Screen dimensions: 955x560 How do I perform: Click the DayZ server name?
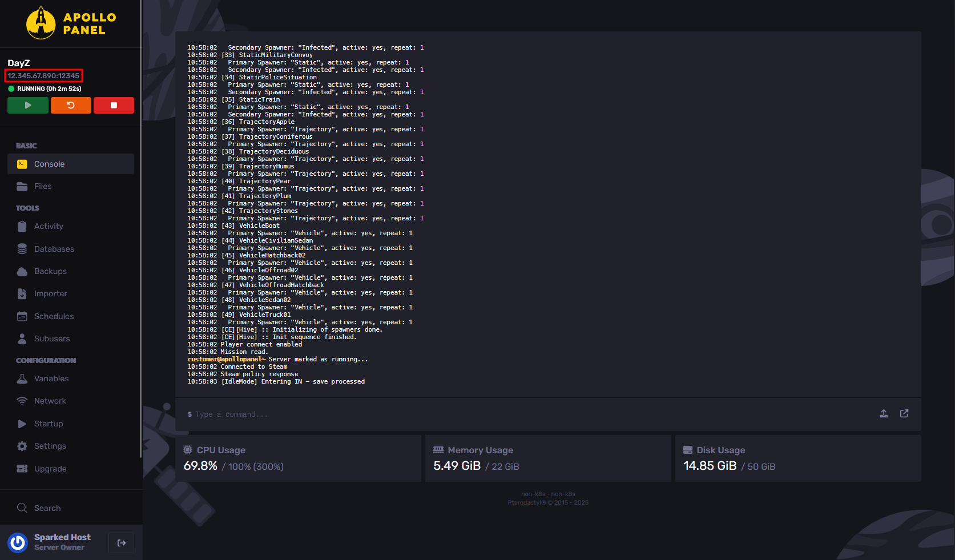click(x=19, y=63)
